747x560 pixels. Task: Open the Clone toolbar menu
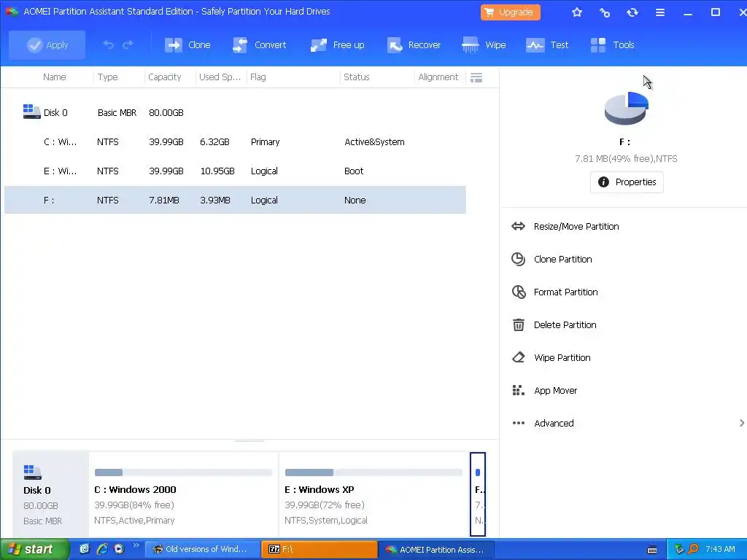(187, 44)
